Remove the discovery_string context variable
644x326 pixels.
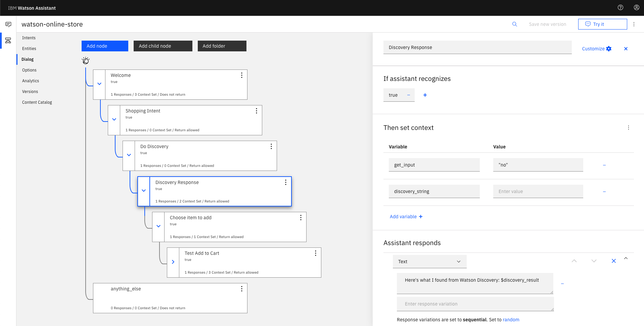[x=604, y=192]
